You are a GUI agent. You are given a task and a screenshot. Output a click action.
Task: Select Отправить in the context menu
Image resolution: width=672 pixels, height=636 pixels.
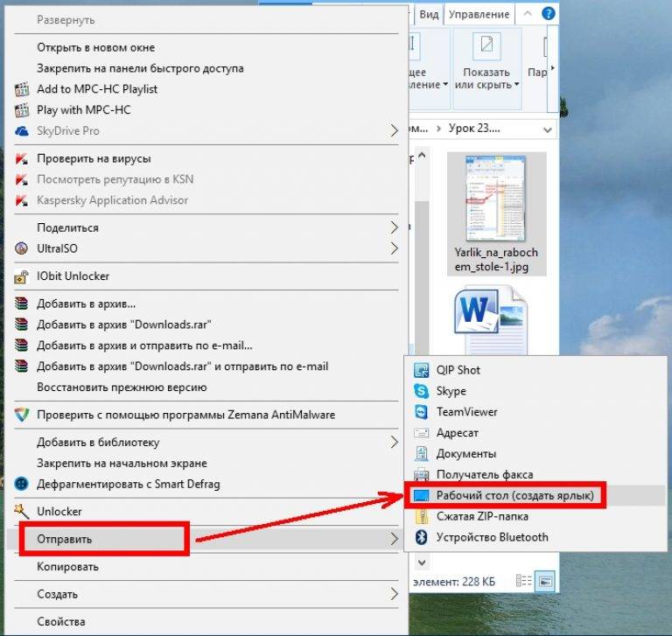(x=64, y=539)
